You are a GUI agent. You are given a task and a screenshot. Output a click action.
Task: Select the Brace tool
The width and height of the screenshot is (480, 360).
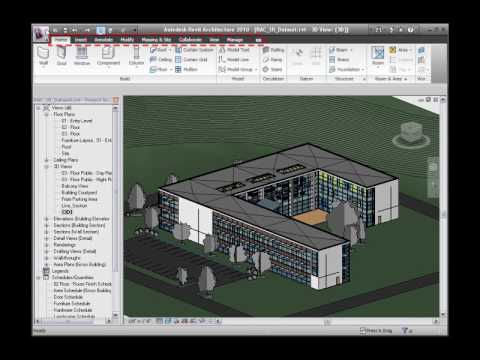(339, 60)
